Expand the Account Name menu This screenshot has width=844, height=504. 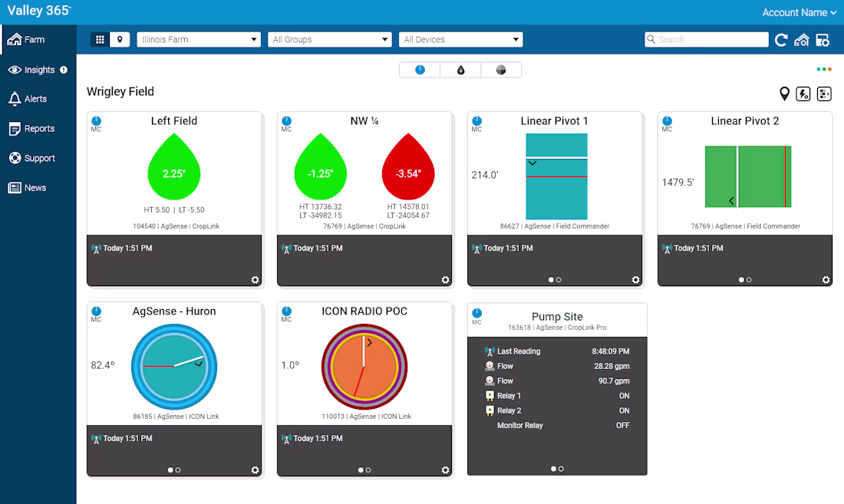pos(799,12)
